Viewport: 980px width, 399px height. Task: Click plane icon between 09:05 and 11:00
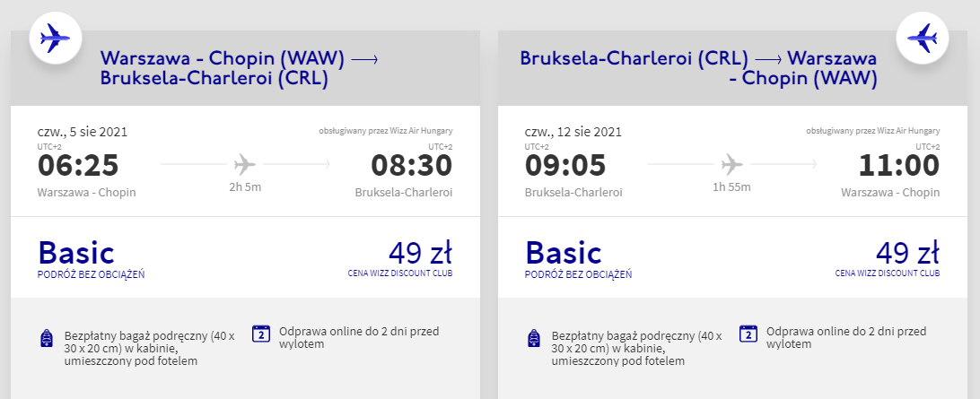tap(732, 164)
